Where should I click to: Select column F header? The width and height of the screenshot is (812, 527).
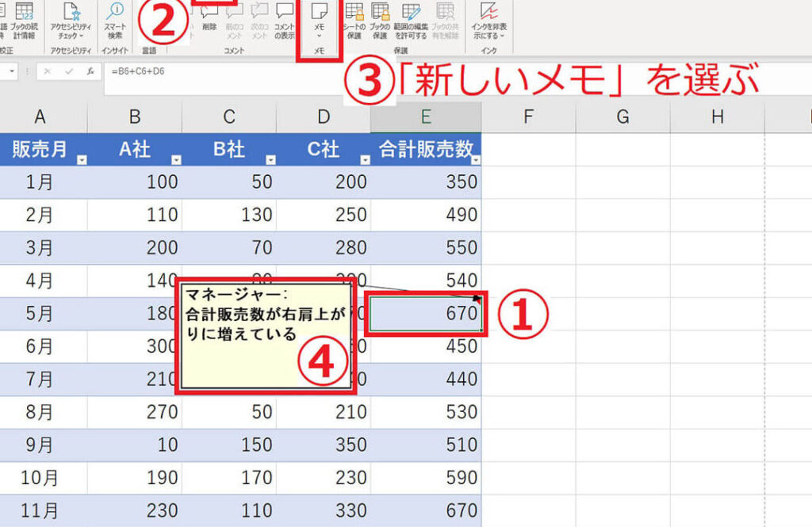[528, 117]
